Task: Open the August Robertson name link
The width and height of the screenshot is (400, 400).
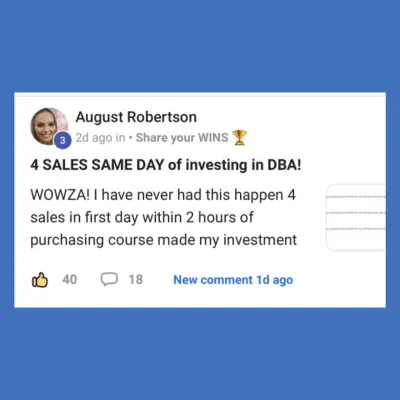Action: 136,117
